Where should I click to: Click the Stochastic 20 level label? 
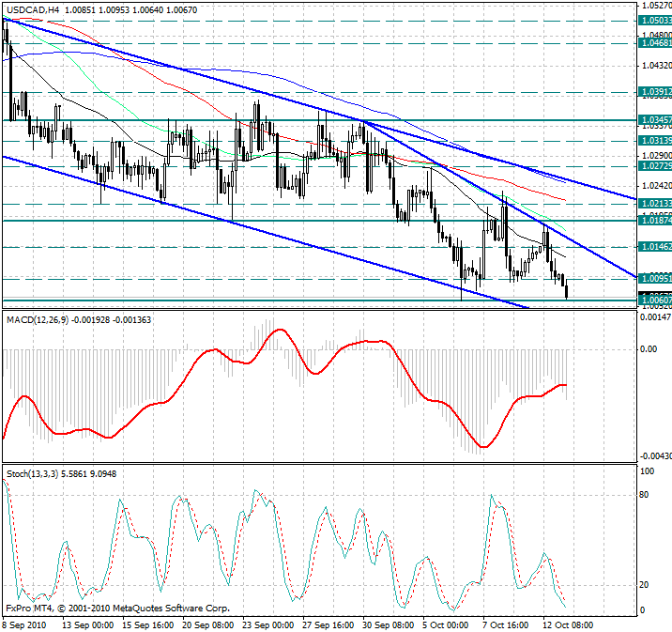(644, 585)
